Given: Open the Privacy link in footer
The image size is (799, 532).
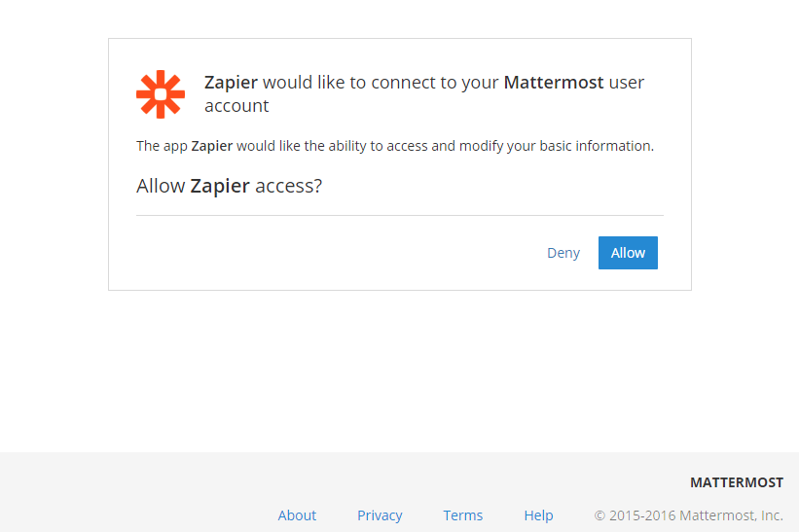Looking at the screenshot, I should click(x=380, y=515).
